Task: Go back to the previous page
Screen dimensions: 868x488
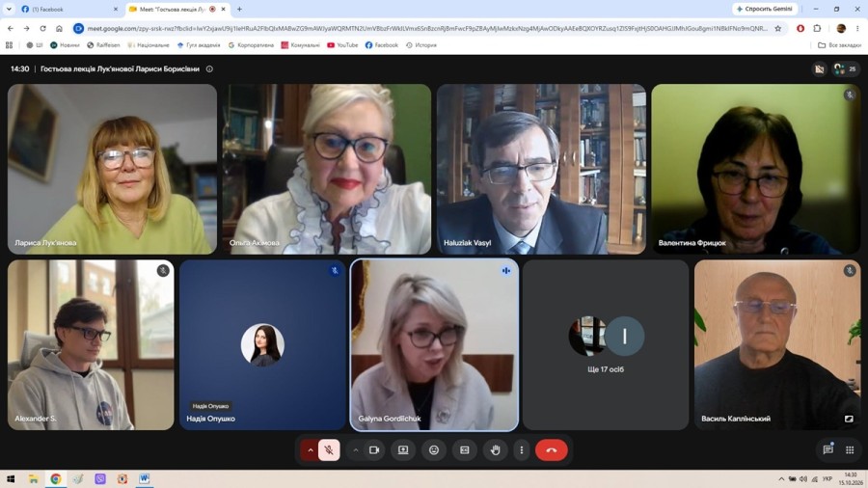Action: (x=11, y=28)
